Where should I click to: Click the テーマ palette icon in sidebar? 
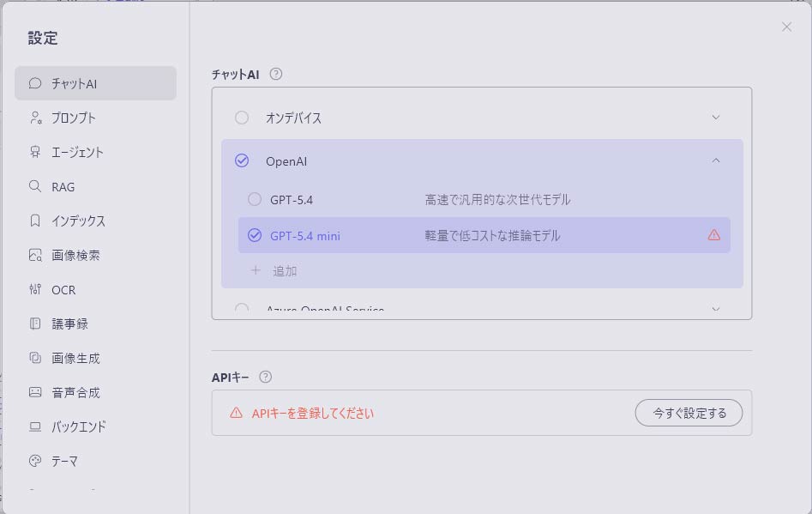click(35, 461)
